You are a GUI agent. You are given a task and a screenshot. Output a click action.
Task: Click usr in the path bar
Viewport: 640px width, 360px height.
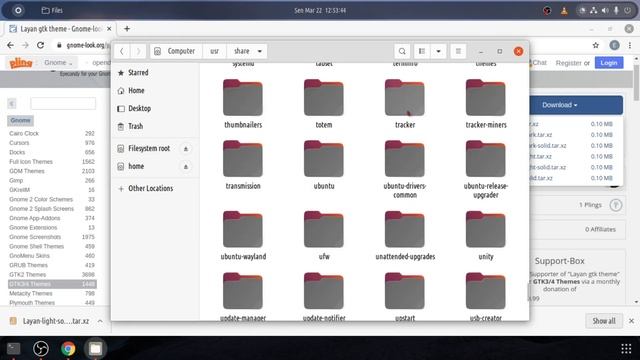[214, 51]
